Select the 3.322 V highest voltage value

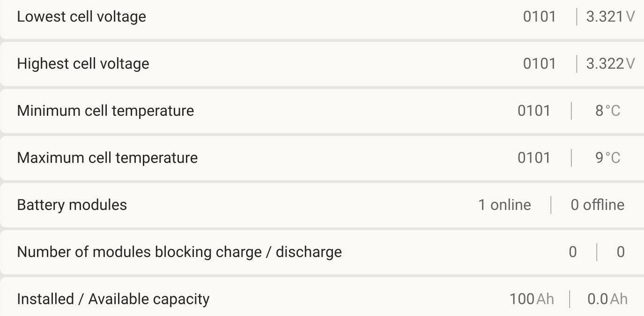point(610,64)
